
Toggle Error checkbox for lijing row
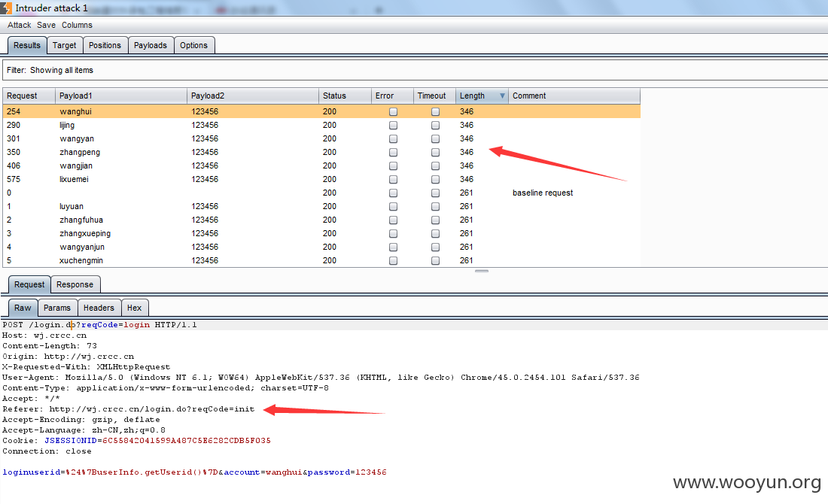pos(393,125)
